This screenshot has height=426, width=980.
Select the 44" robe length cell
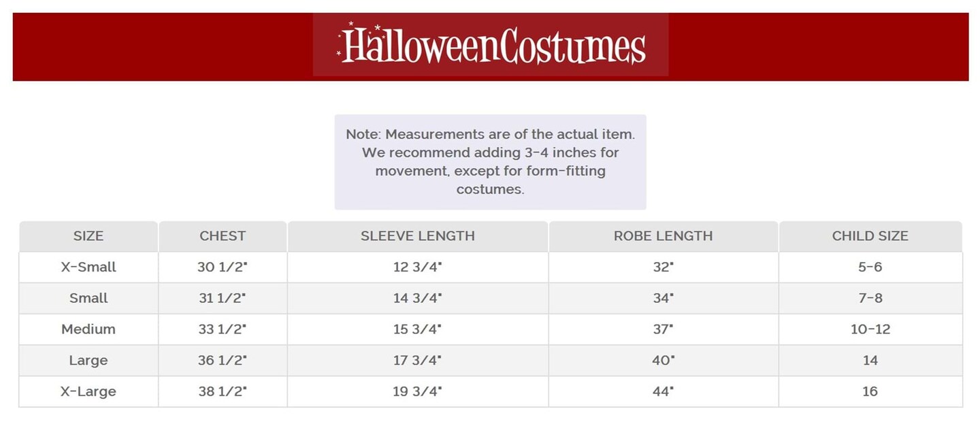click(x=663, y=391)
